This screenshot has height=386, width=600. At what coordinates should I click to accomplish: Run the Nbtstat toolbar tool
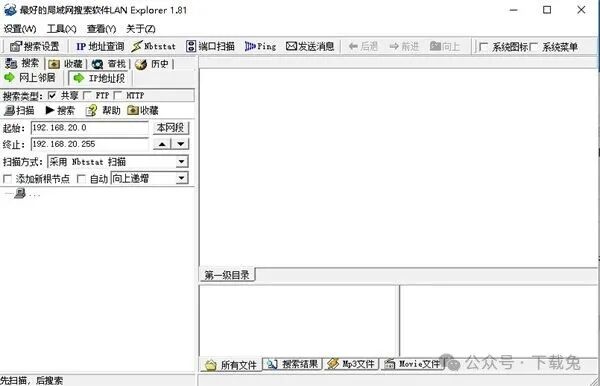pyautogui.click(x=153, y=47)
